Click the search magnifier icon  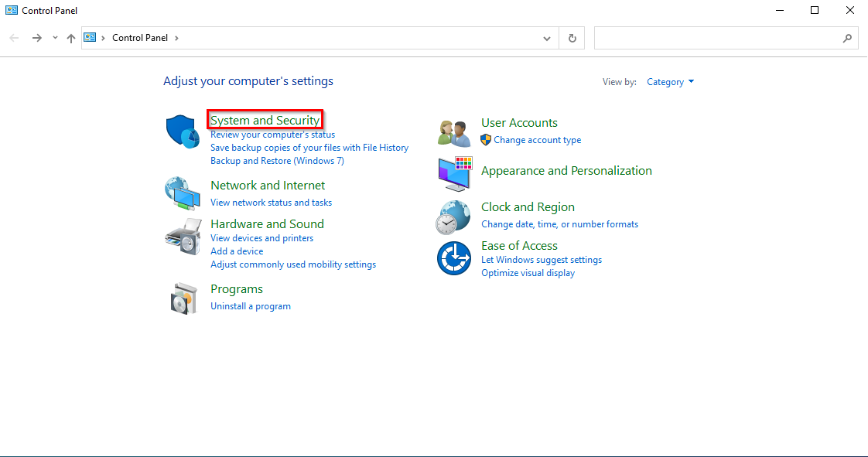pyautogui.click(x=847, y=38)
